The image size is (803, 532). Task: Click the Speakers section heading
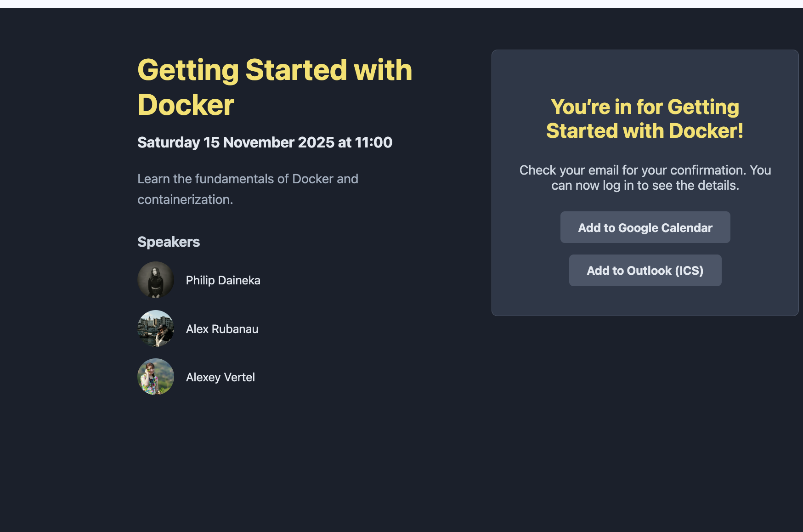[169, 242]
